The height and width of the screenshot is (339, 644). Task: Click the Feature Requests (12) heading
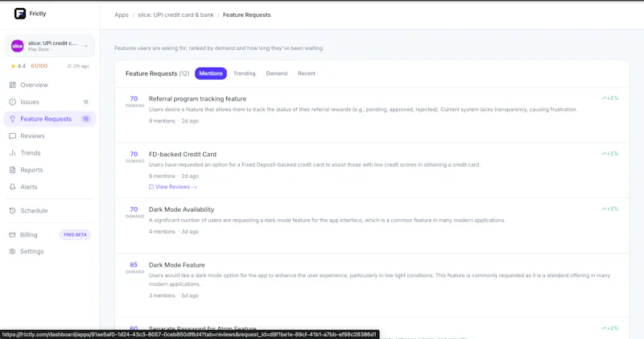coord(157,73)
